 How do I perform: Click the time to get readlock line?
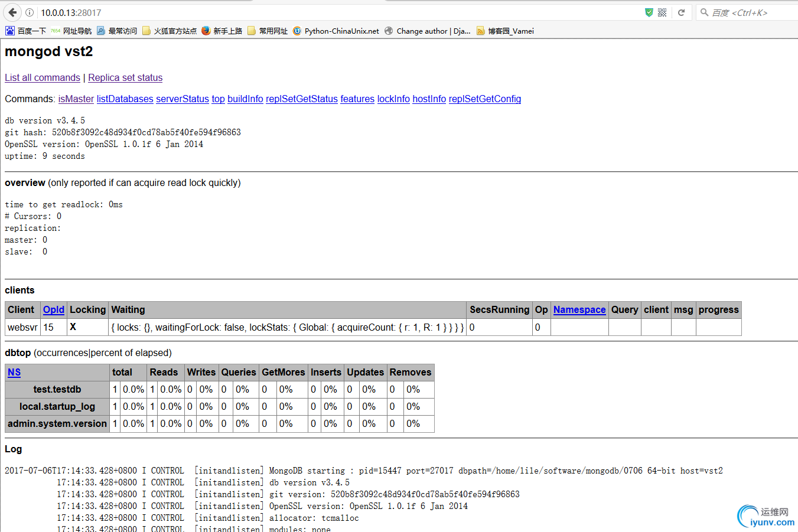click(64, 204)
